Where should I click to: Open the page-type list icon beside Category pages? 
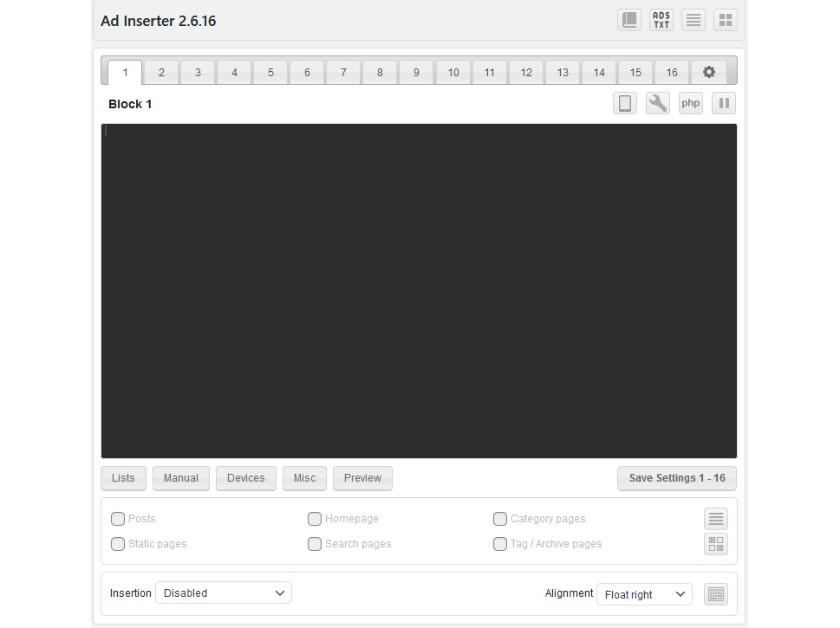click(x=716, y=519)
